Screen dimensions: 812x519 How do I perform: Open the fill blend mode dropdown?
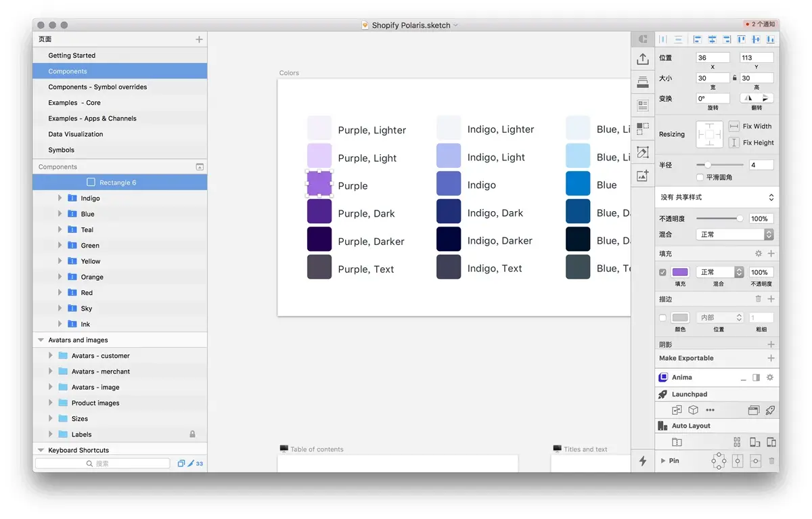[720, 272]
